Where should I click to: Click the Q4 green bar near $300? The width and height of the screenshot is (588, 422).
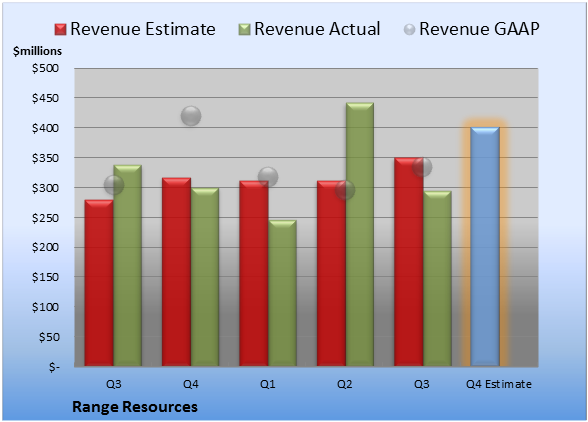pos(205,277)
